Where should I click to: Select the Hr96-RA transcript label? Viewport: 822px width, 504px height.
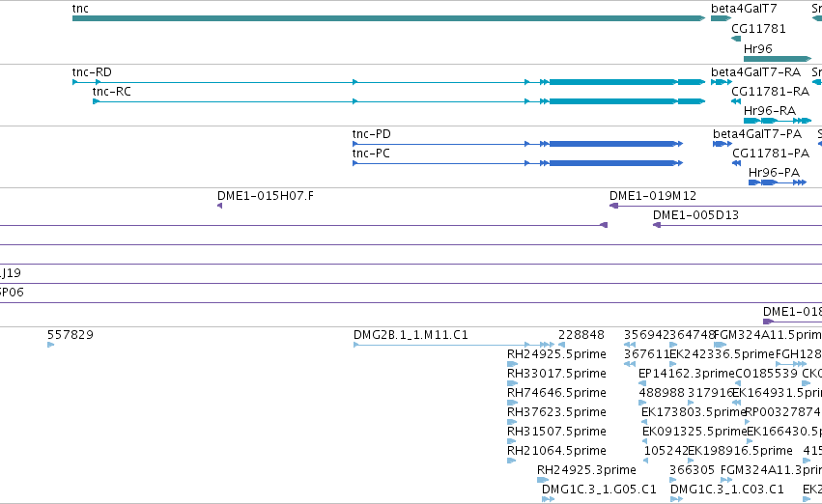[x=770, y=110]
